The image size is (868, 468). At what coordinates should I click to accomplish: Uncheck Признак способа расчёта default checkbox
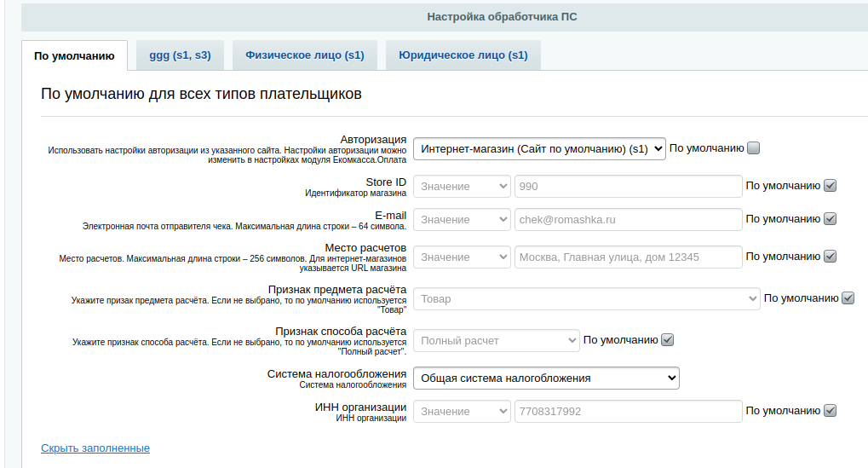coord(668,340)
